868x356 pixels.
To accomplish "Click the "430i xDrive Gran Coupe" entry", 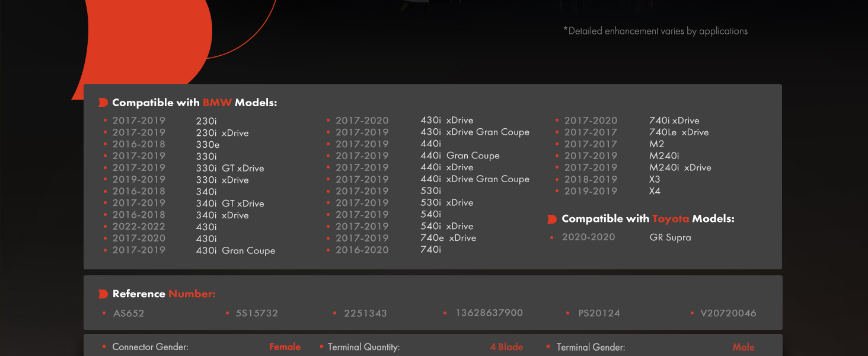I will (475, 132).
